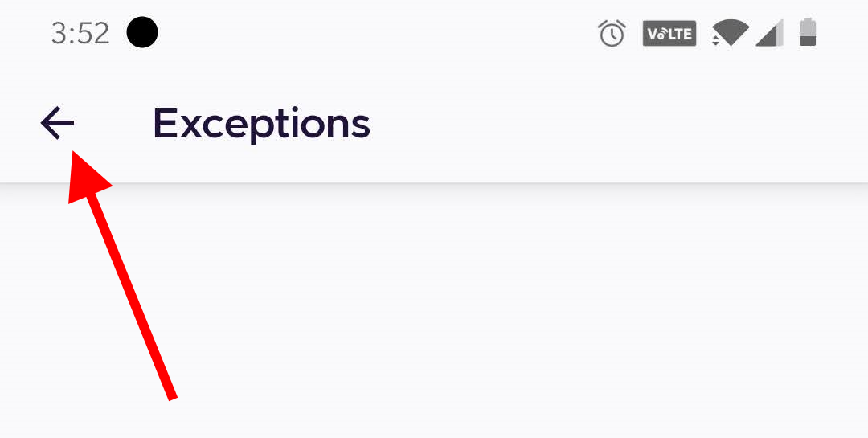Click the tail end of the red arrow
The height and width of the screenshot is (438, 868).
(x=170, y=392)
